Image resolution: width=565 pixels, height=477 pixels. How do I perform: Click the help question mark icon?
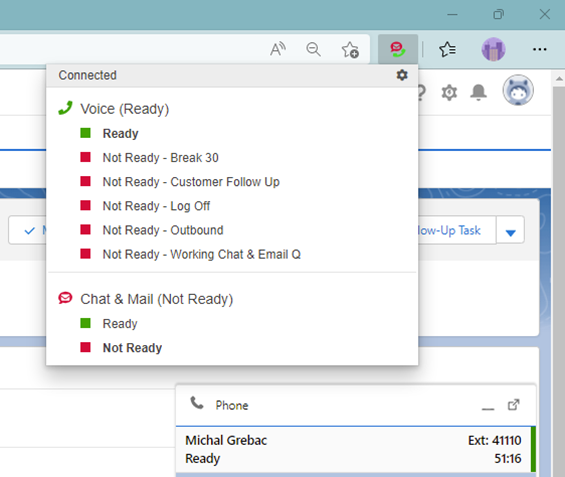tap(422, 93)
